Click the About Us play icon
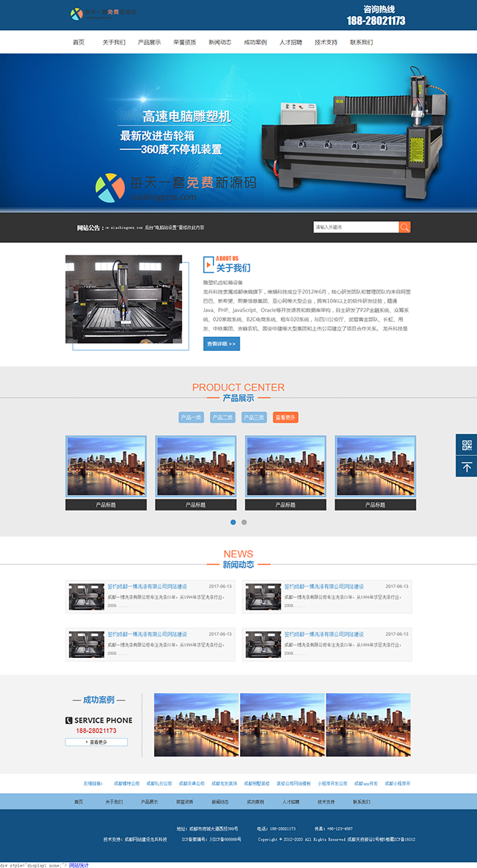 208,264
